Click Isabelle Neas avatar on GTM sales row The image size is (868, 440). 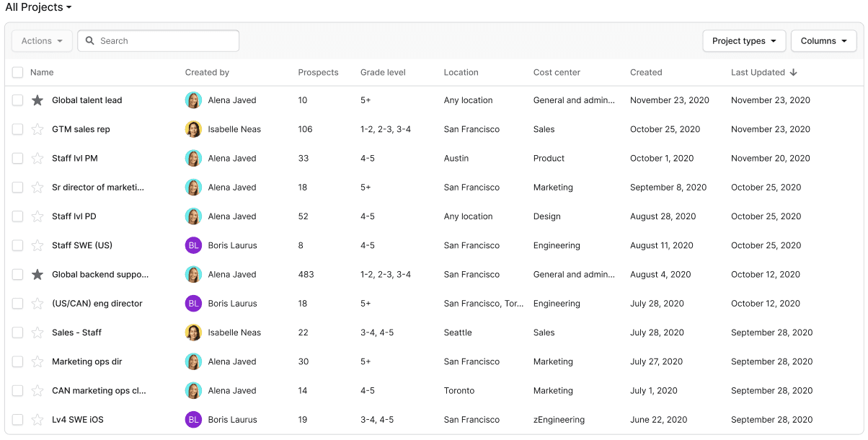pyautogui.click(x=193, y=129)
